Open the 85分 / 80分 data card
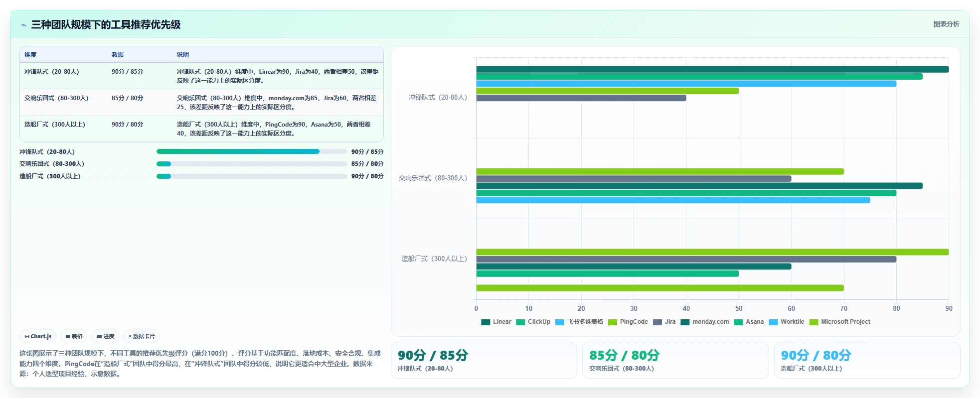 [x=675, y=360]
